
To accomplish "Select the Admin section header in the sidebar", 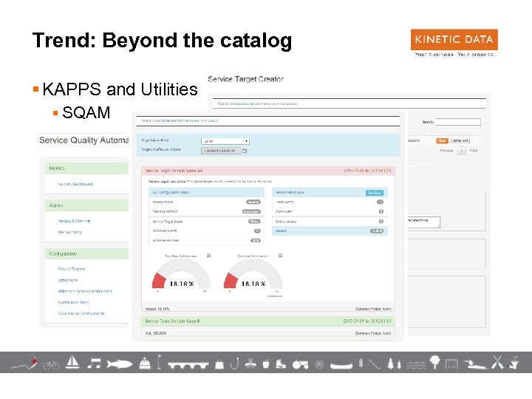I will click(x=87, y=205).
